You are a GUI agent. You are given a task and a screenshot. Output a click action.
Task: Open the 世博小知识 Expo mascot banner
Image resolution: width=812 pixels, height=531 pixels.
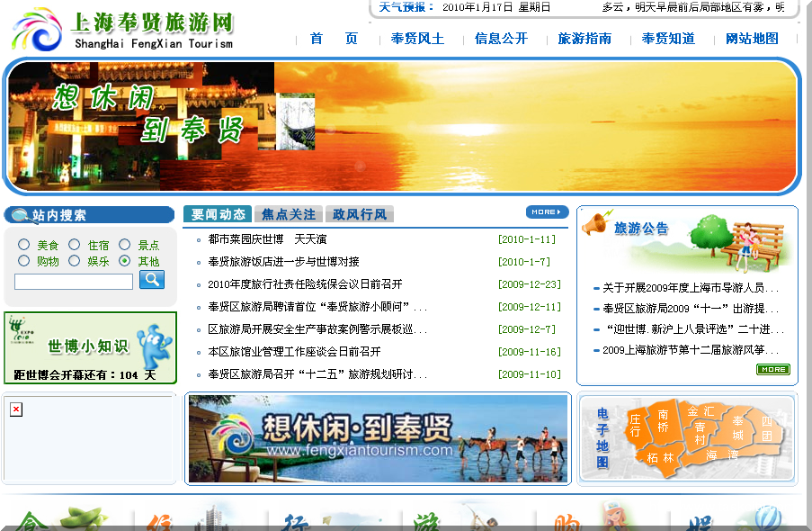tap(90, 346)
